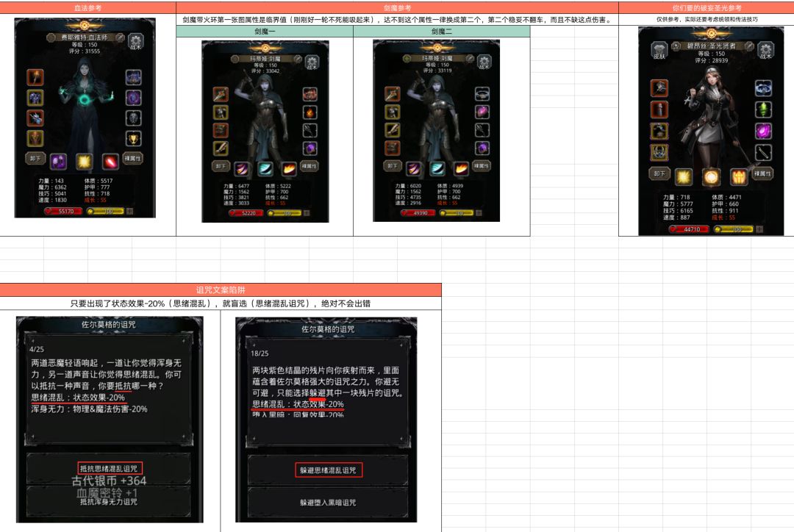Open the 皮肤 skin icon of 圣光贤者
The width and height of the screenshot is (794, 532).
coord(659,51)
